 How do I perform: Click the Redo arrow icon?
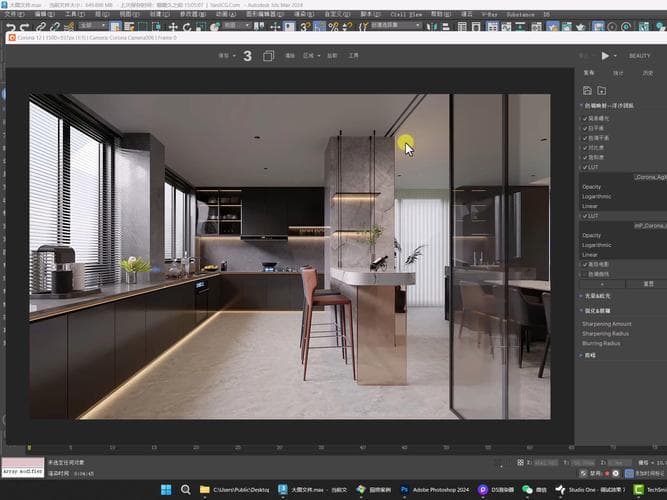[x=25, y=27]
